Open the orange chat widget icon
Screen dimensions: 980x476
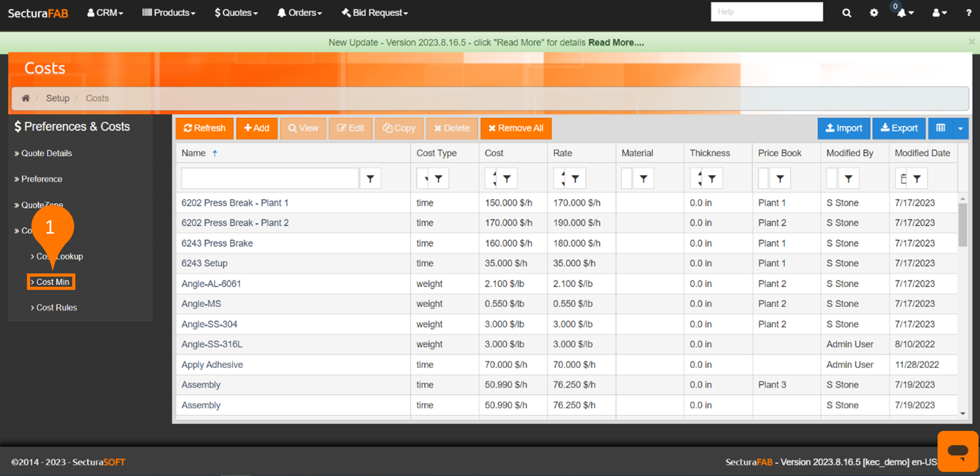958,451
